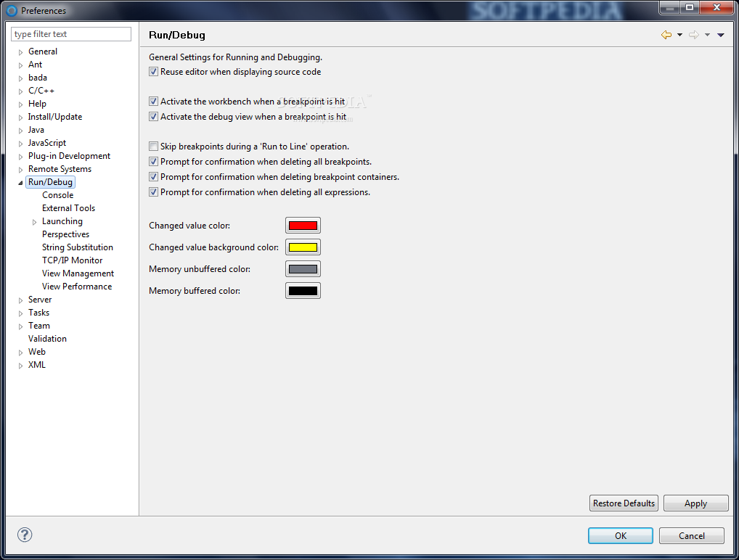The image size is (739, 560).
Task: Expand the C/C++ tree node
Action: [x=20, y=91]
